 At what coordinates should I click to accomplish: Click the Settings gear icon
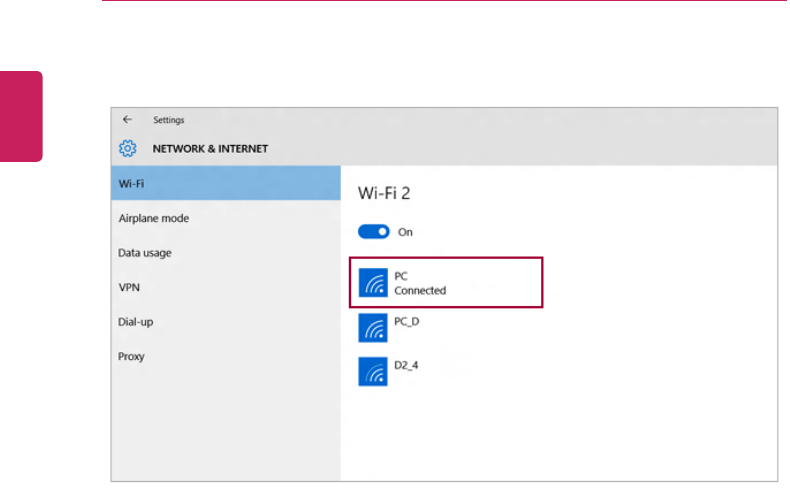[x=127, y=148]
